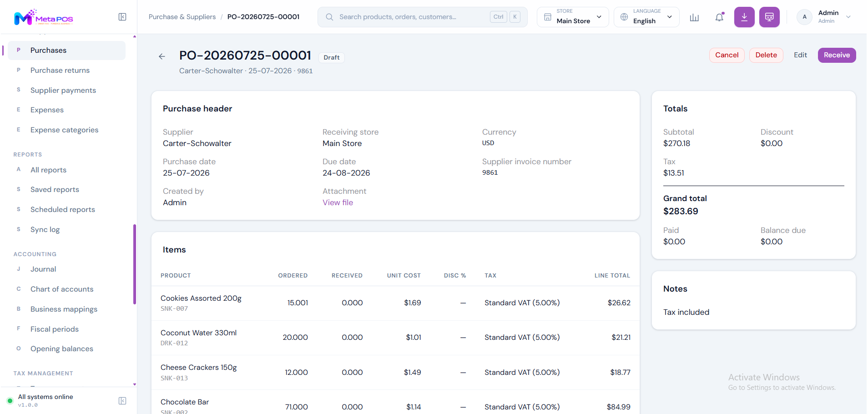
Task: Click Cookies Assorted 200g product name
Action: pyautogui.click(x=201, y=298)
